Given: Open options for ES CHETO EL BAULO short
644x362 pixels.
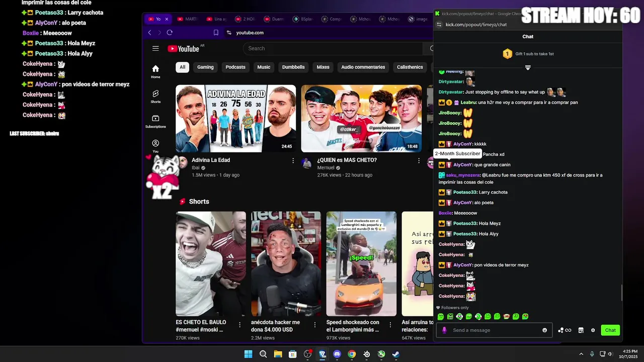Looking at the screenshot, I should click(239, 325).
